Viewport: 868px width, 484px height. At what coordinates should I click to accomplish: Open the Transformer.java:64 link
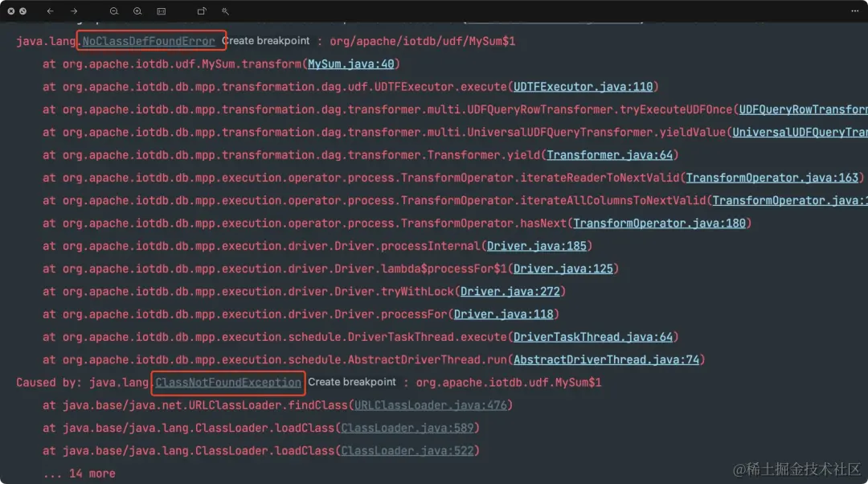(609, 155)
